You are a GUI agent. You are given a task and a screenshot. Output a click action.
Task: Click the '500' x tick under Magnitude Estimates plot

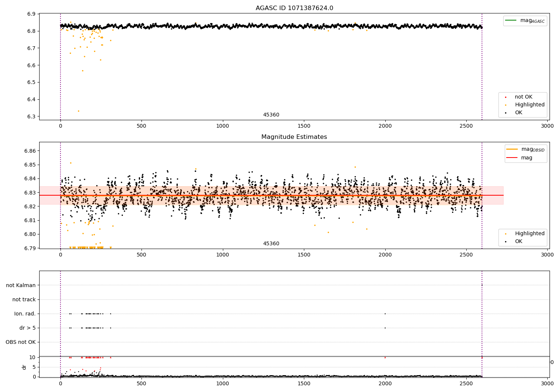click(141, 255)
